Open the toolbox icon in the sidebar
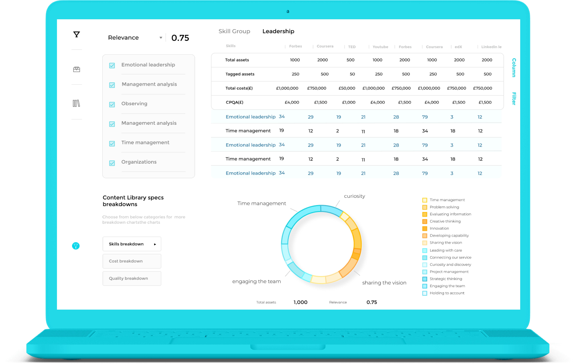 pyautogui.click(x=76, y=69)
